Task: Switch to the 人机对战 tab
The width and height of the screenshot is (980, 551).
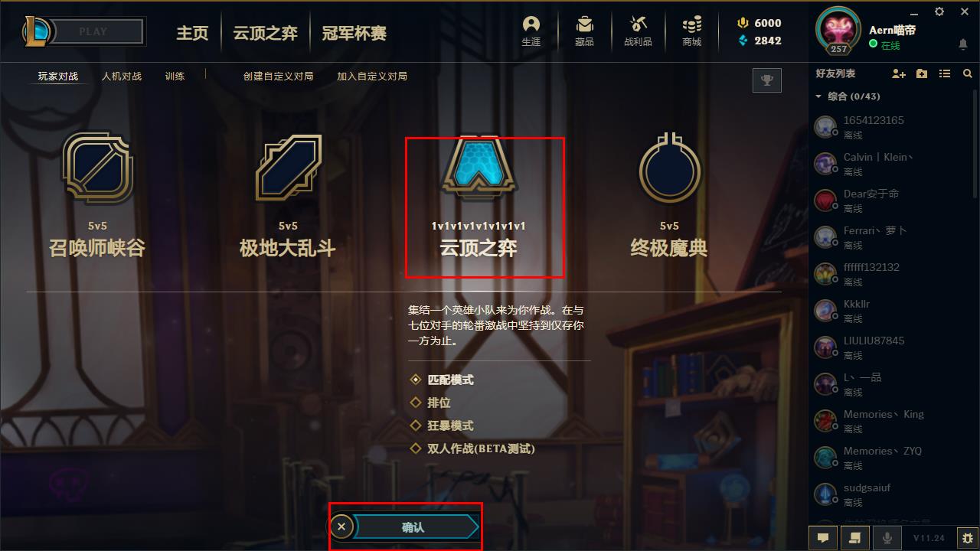Action: pyautogui.click(x=122, y=77)
